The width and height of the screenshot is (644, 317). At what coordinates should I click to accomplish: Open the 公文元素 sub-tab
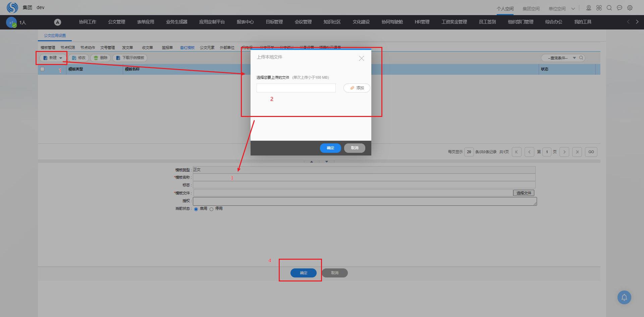207,48
